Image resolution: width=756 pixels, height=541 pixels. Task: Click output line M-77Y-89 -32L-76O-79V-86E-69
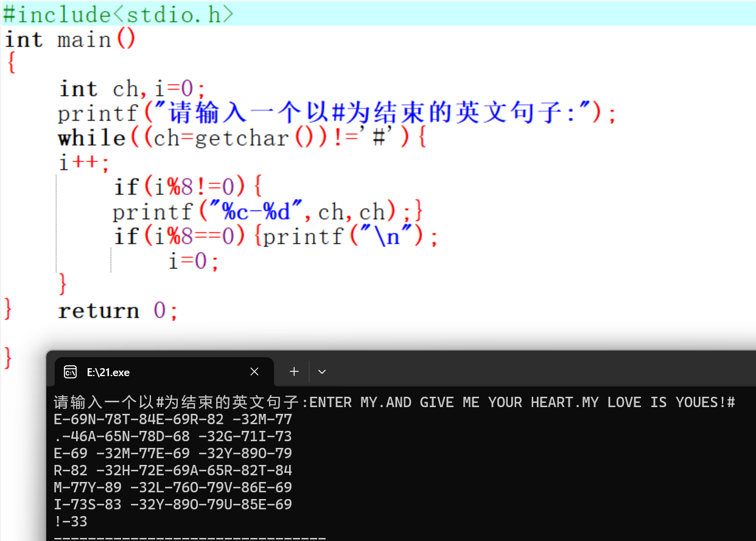173,487
